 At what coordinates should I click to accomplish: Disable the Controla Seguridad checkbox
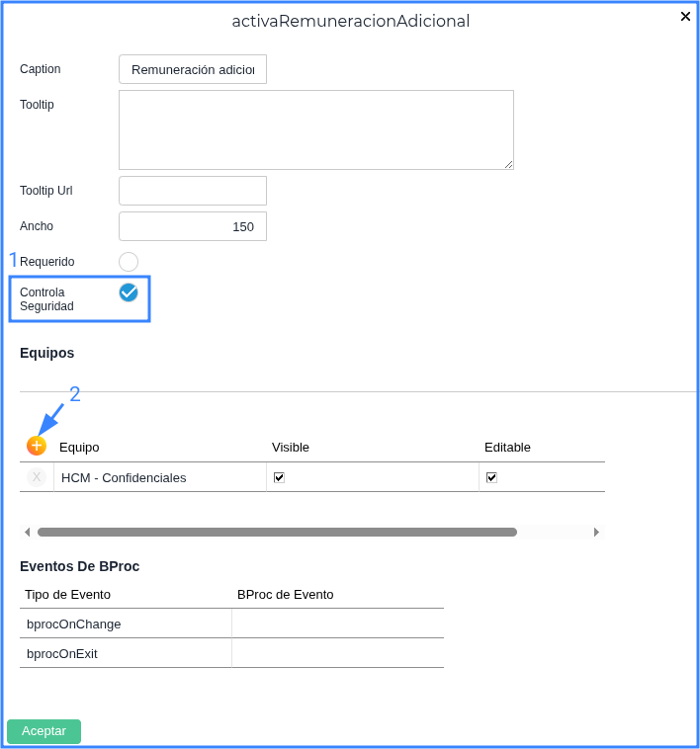click(129, 292)
